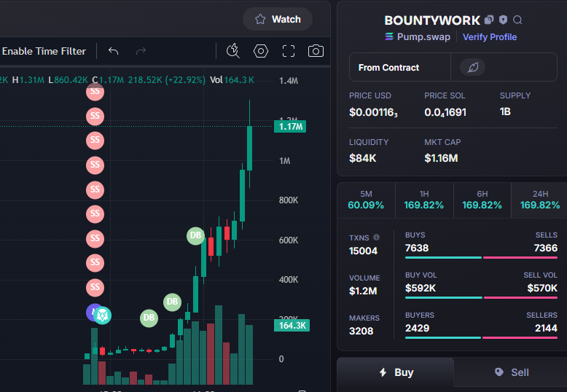Click the 3208 makers value
The image size is (567, 392).
coord(361,332)
